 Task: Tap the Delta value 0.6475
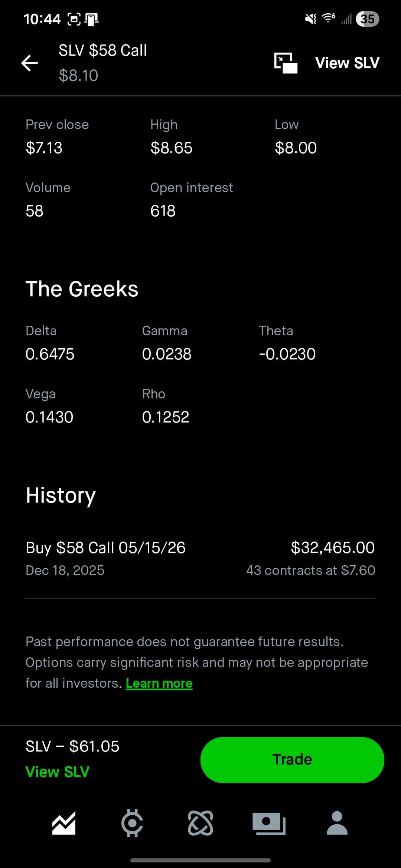point(50,354)
